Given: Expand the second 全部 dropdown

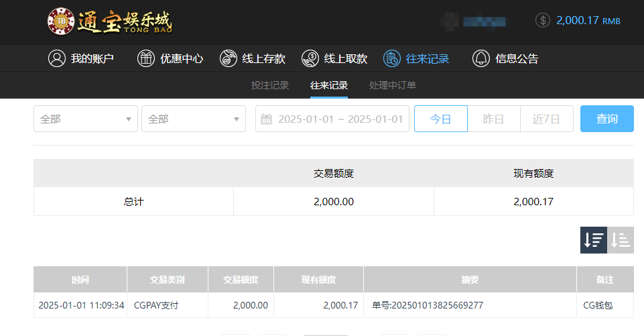Looking at the screenshot, I should tap(194, 119).
